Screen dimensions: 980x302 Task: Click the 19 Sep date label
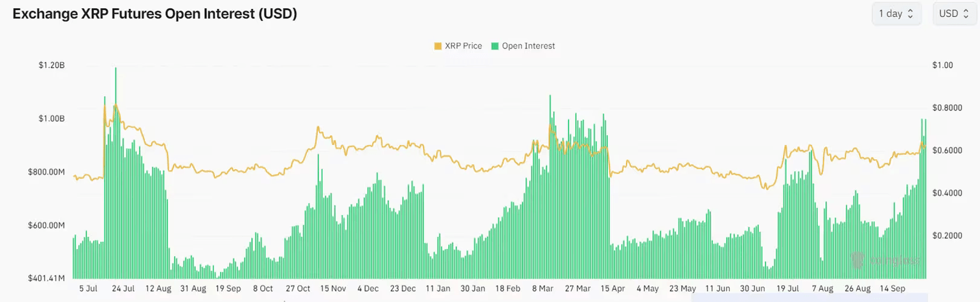coord(228,289)
